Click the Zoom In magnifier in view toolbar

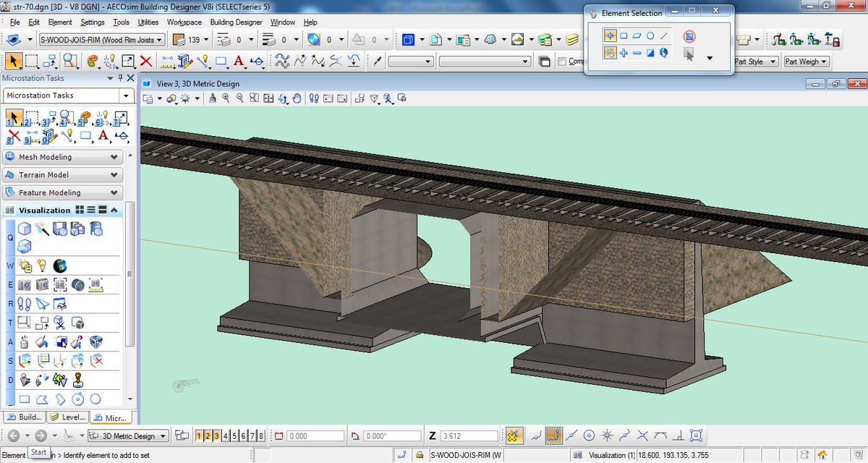pos(226,98)
